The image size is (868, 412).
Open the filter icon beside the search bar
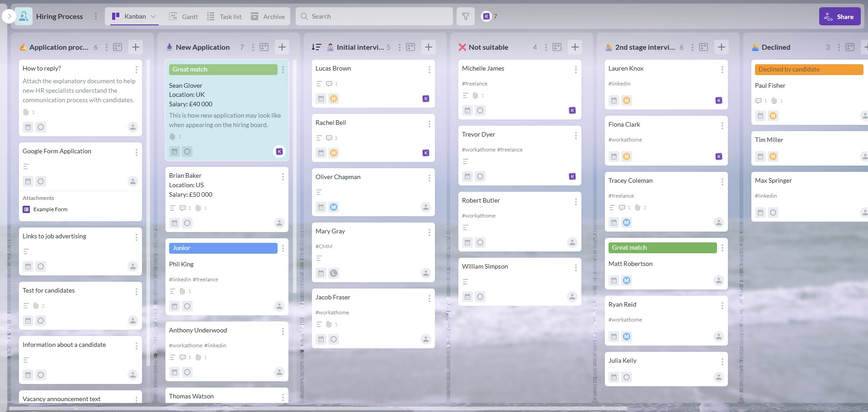(465, 16)
